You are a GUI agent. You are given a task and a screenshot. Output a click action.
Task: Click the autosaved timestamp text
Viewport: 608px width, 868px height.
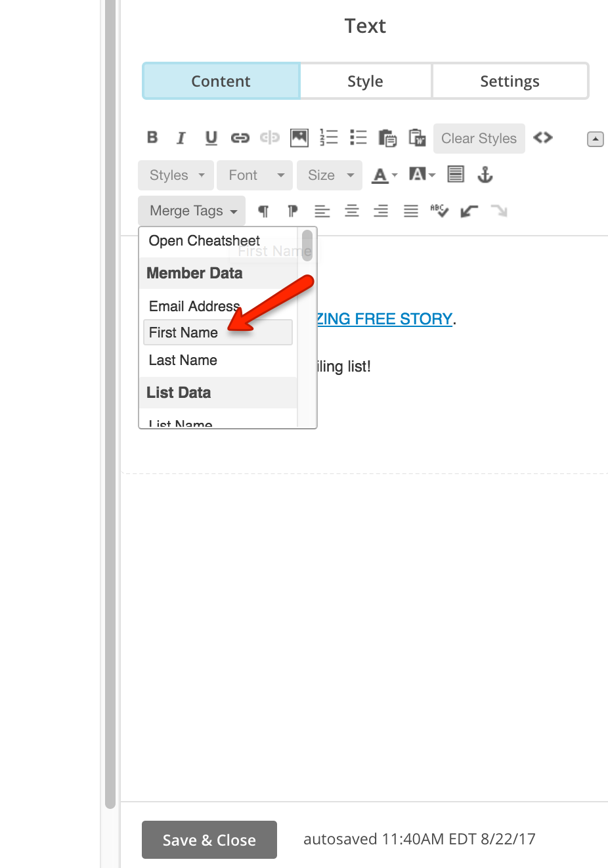point(420,839)
